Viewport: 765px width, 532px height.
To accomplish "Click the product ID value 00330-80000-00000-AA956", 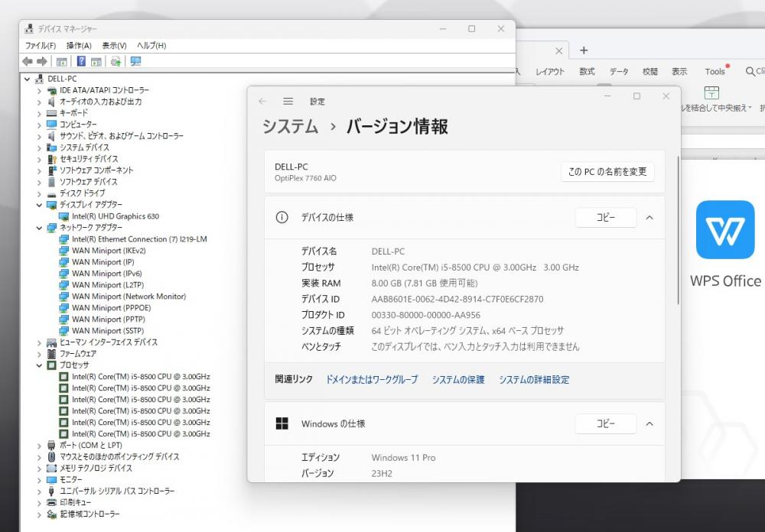I will 425,315.
